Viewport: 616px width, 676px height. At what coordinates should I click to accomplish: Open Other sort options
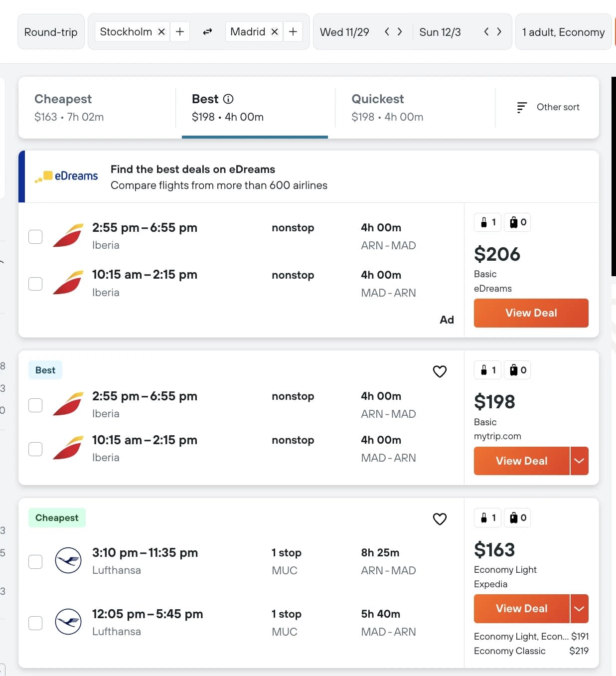click(548, 107)
